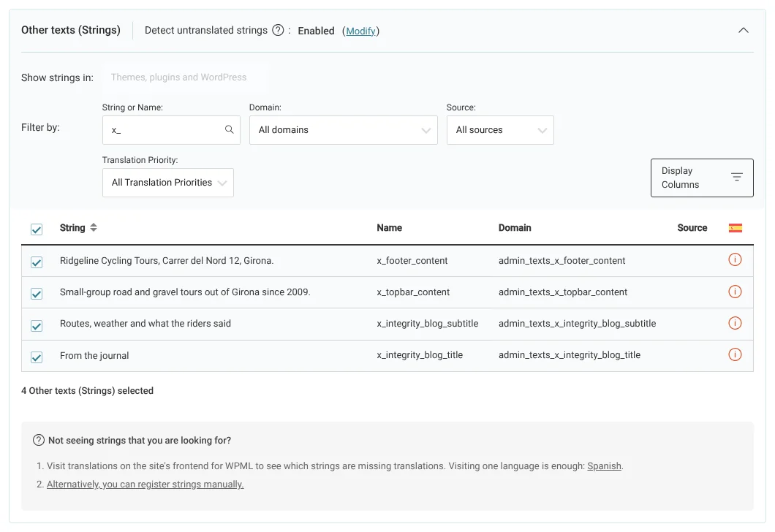
Task: Open the All Translation Priorities dropdown
Action: point(168,183)
